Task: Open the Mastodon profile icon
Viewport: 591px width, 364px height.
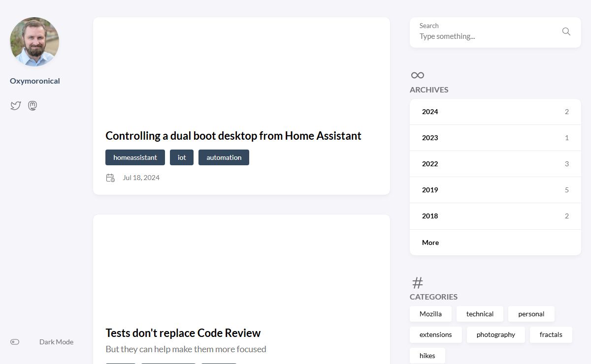Action: 33,106
